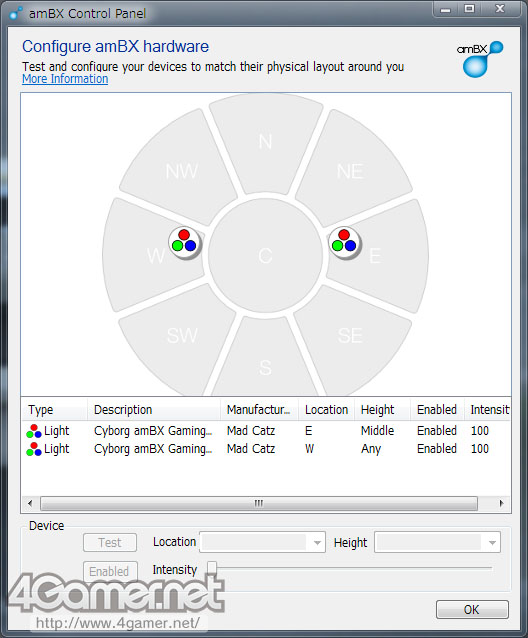Click the Intensity slider handle
This screenshot has width=528, height=638.
212,568
